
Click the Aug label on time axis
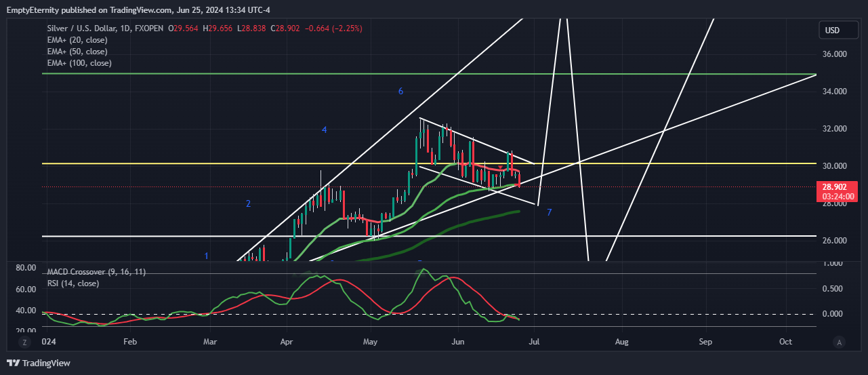(x=621, y=342)
